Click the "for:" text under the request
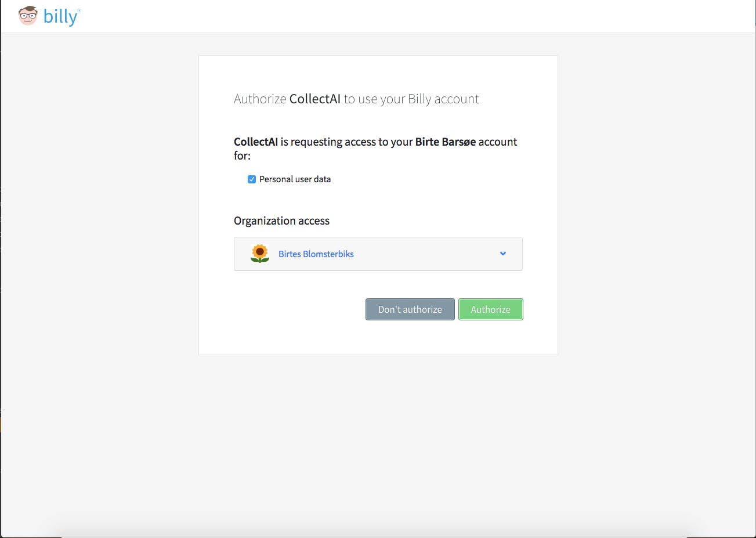Image resolution: width=756 pixels, height=538 pixels. (242, 156)
